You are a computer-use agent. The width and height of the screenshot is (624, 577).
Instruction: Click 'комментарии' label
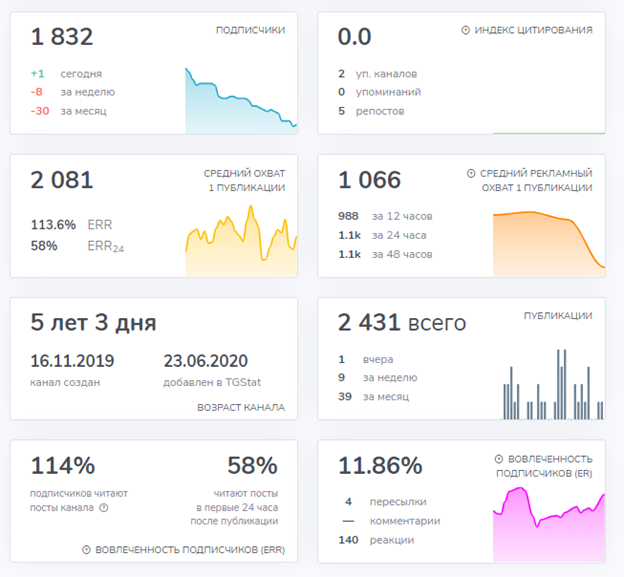point(405,521)
